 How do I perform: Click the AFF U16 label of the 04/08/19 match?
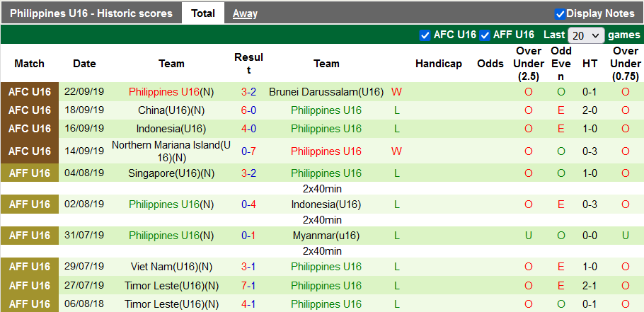pos(30,173)
